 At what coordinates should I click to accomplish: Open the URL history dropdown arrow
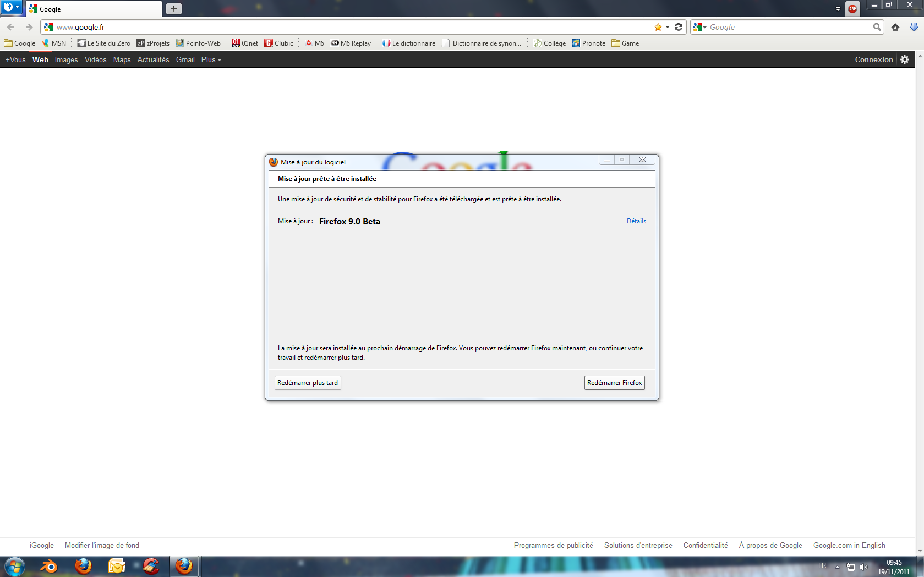[x=668, y=27]
